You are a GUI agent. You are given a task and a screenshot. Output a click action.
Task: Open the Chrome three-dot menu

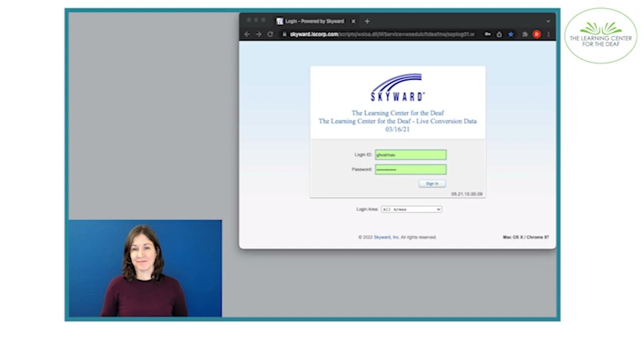(x=548, y=34)
